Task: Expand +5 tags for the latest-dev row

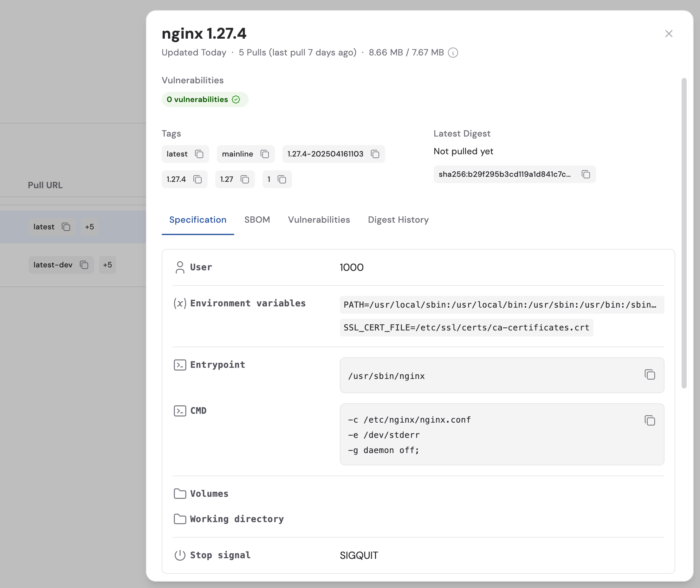Action: click(x=107, y=265)
